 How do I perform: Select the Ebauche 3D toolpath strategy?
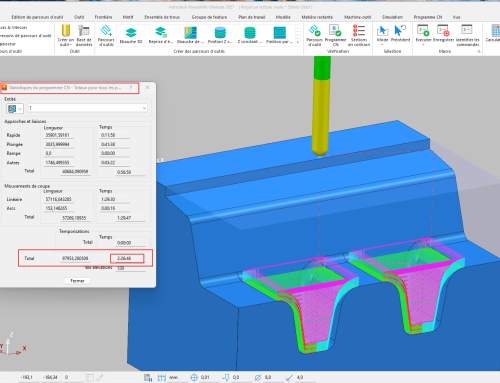(131, 35)
